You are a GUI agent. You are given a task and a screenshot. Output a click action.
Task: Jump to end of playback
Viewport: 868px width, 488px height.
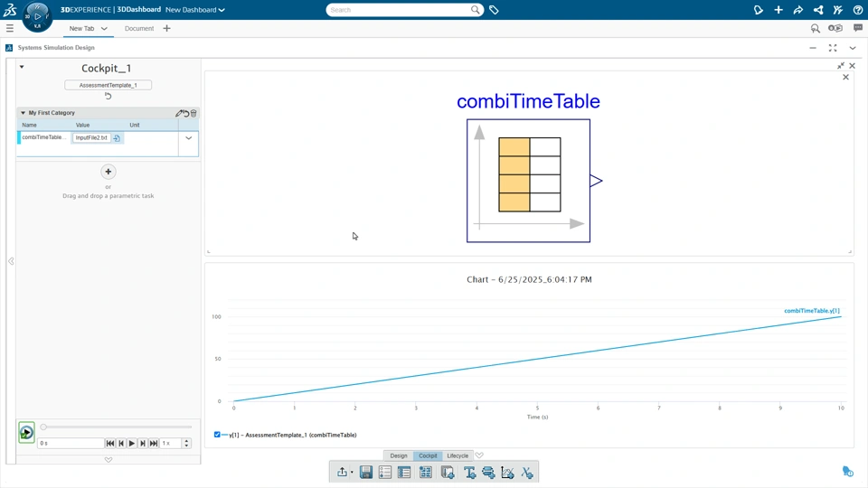[x=154, y=443]
